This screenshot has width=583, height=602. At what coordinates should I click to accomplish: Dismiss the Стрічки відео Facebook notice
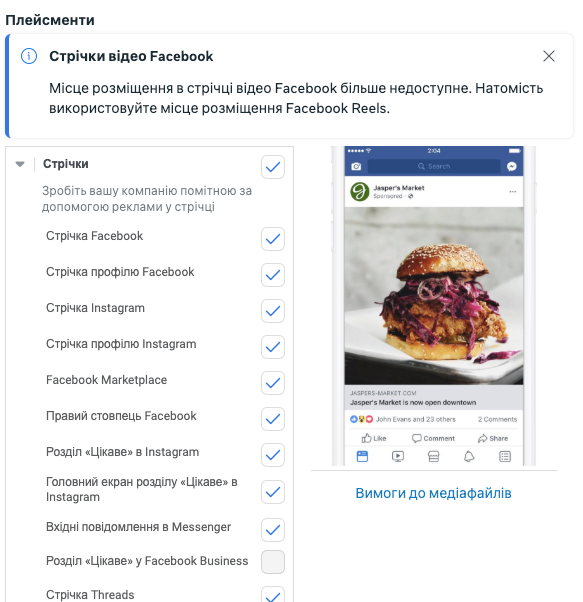[549, 56]
